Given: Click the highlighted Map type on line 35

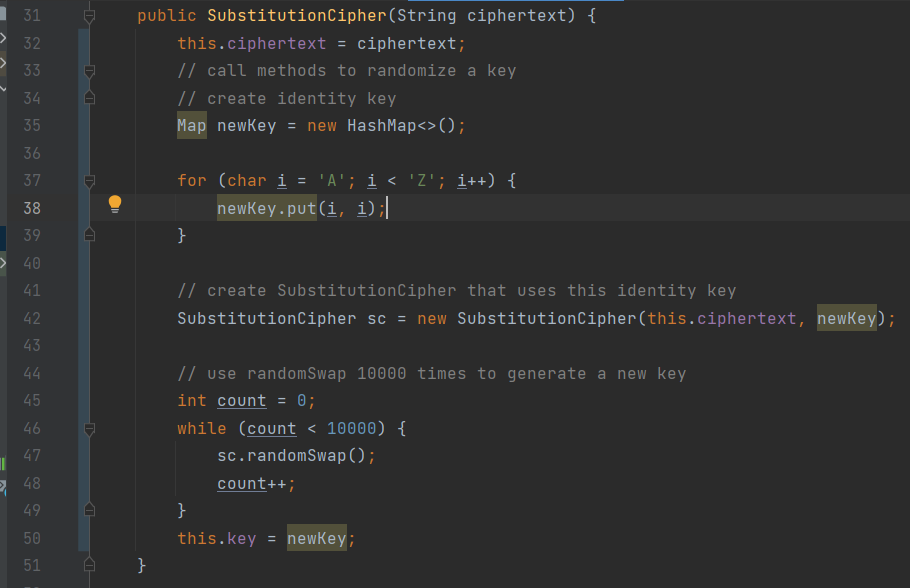Looking at the screenshot, I should click(192, 125).
